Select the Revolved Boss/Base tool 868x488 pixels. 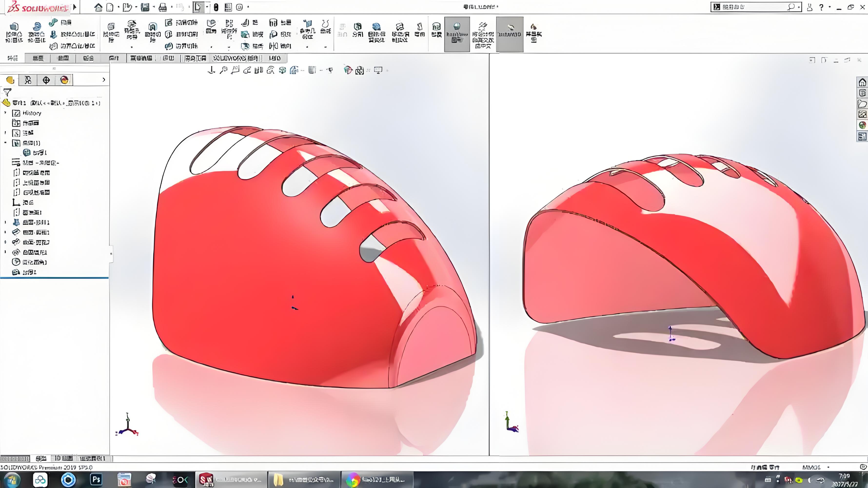point(36,33)
